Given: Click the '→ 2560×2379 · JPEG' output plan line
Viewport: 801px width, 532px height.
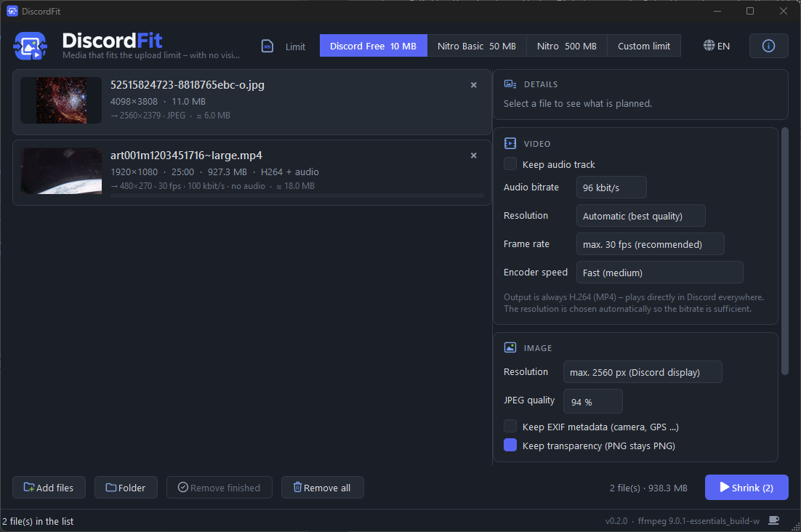Looking at the screenshot, I should pyautogui.click(x=170, y=116).
